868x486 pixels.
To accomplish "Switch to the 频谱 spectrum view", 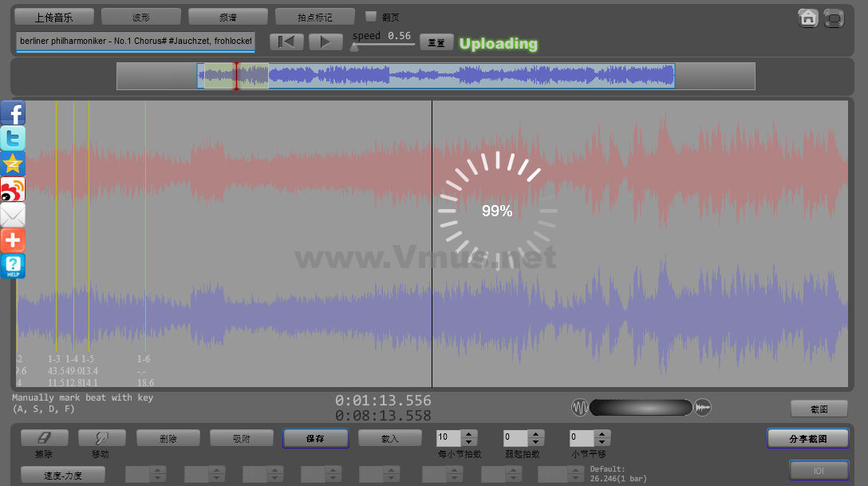I will pyautogui.click(x=228, y=17).
